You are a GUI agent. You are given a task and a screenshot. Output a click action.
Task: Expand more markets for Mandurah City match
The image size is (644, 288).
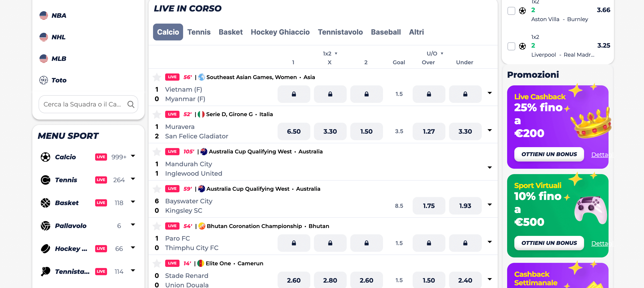(x=490, y=168)
